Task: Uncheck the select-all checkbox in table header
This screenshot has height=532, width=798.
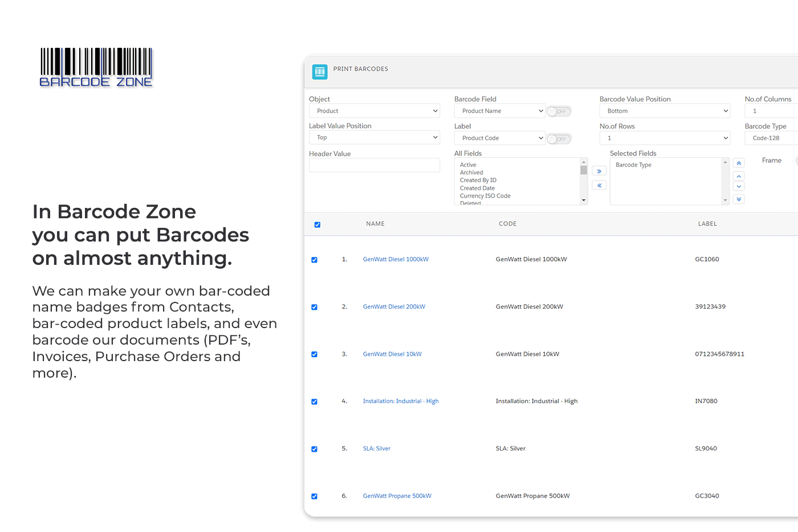Action: (317, 224)
